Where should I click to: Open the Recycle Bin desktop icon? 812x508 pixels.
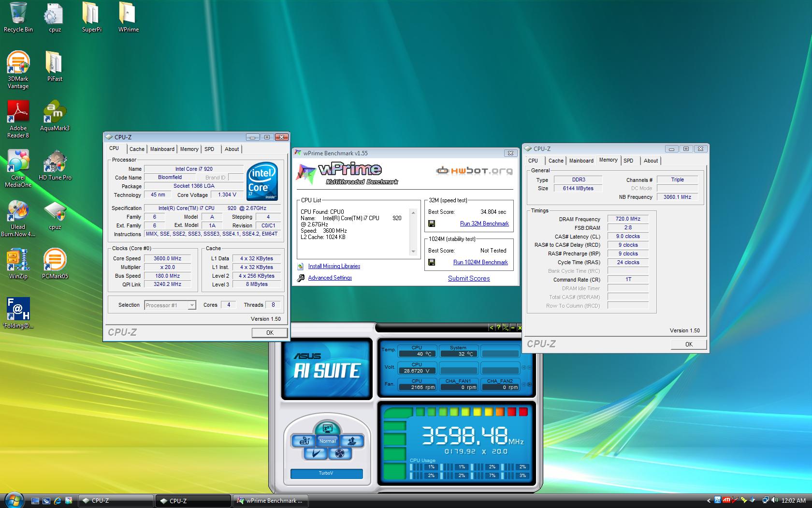point(18,17)
